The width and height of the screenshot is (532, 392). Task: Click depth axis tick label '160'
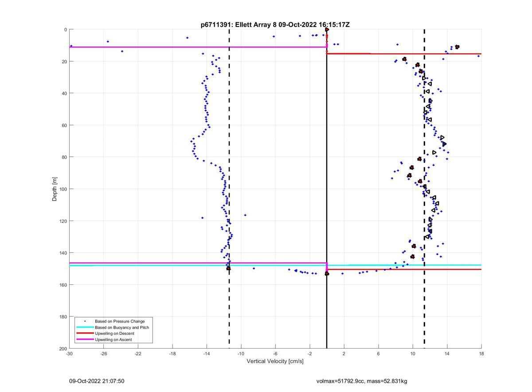pyautogui.click(x=63, y=285)
